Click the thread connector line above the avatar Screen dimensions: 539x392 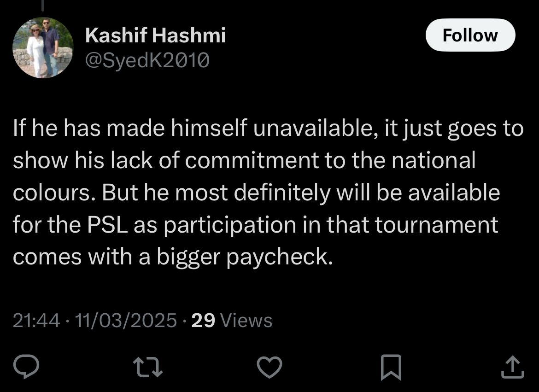click(43, 5)
